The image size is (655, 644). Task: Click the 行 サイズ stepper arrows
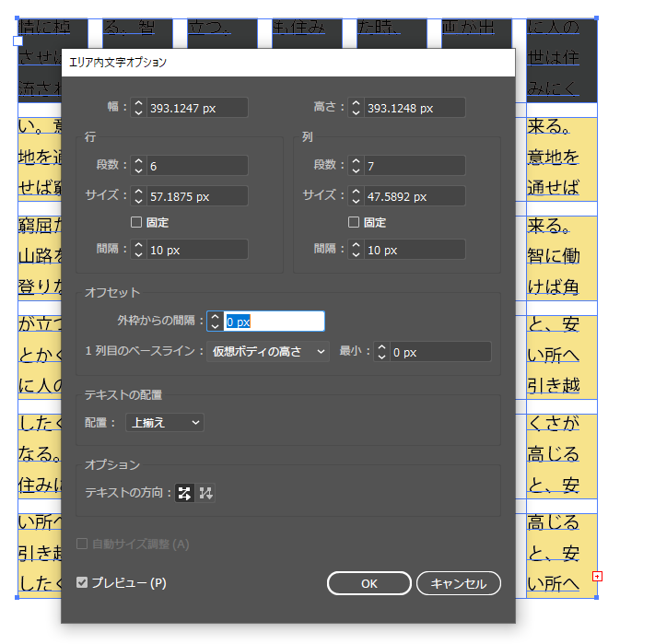point(139,196)
